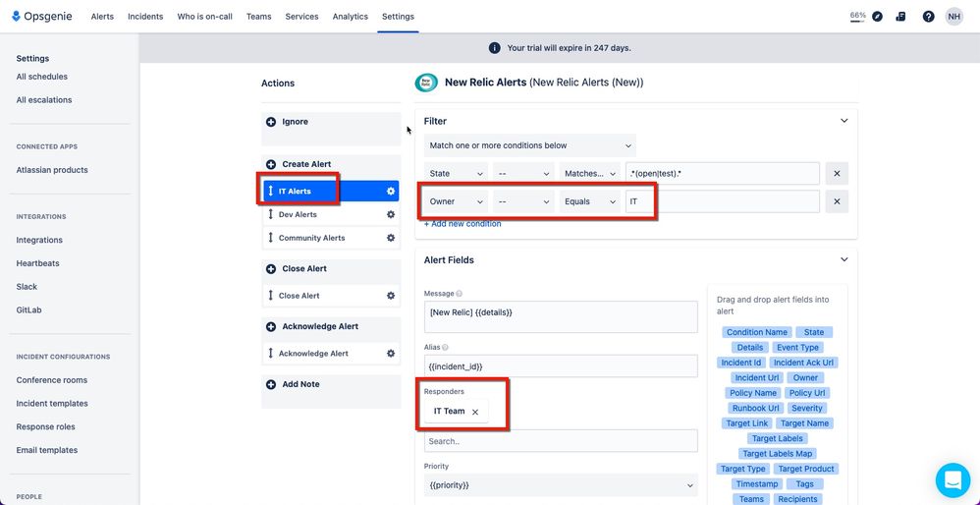Open the State field dropdown
The image size is (980, 505).
click(x=457, y=174)
